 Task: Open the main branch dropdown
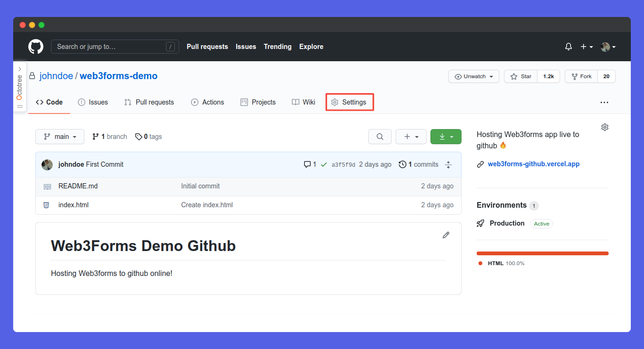coord(60,137)
